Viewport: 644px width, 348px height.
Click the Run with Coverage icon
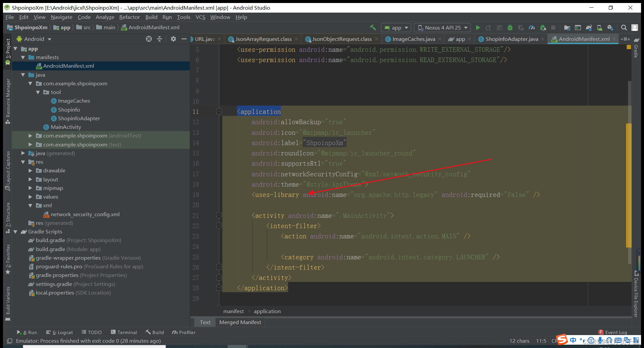tap(521, 28)
